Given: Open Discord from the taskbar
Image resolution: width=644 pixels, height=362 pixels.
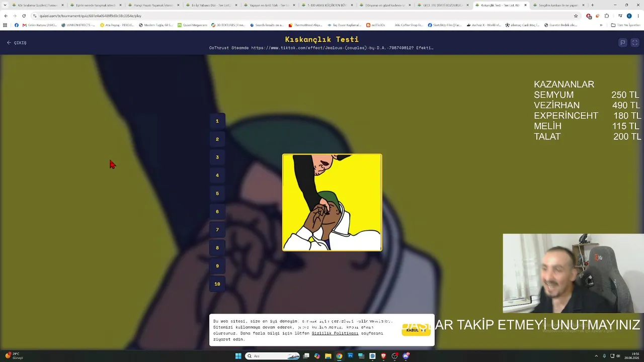Looking at the screenshot, I should [x=406, y=356].
